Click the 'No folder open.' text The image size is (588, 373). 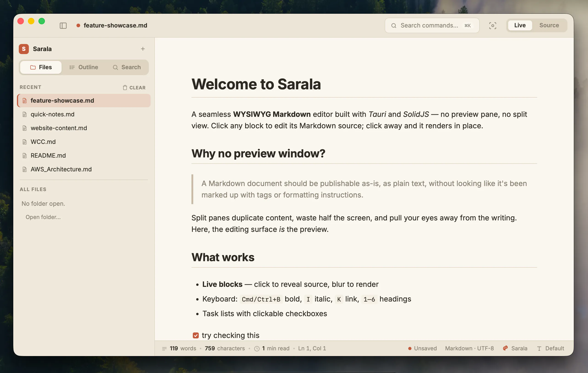[x=43, y=203]
